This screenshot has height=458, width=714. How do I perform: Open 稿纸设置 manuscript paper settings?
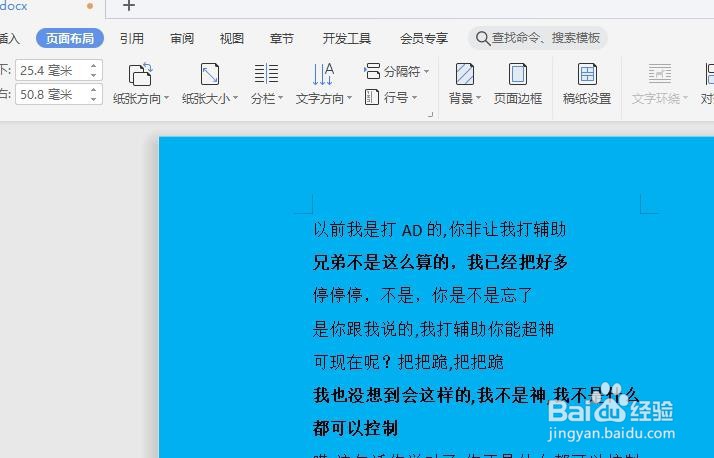[587, 84]
